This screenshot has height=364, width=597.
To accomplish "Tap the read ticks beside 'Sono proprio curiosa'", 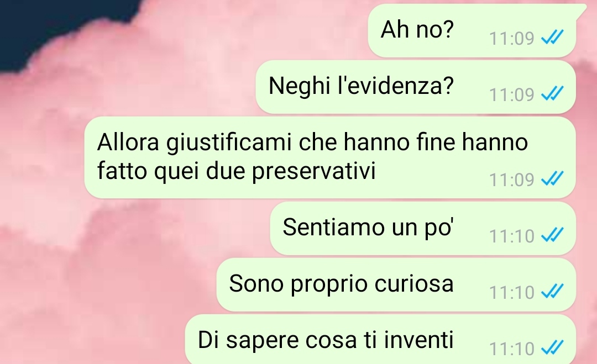I will 552,291.
